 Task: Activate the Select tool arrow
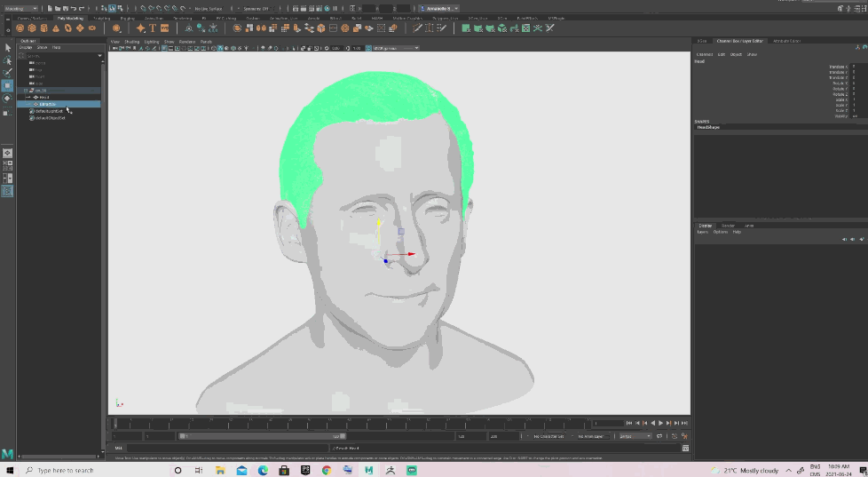(x=8, y=48)
